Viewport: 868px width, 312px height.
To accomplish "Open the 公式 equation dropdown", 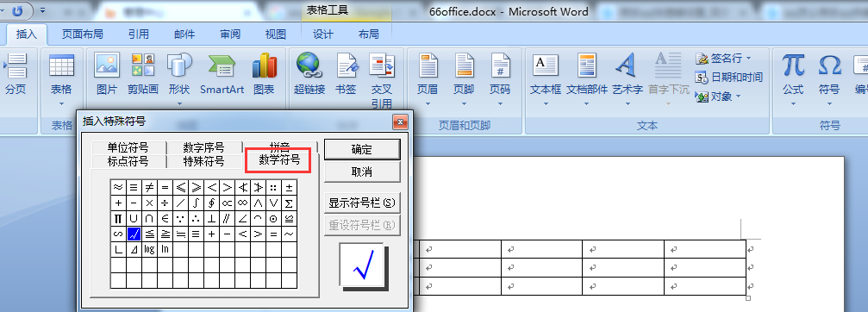I will coord(793,80).
